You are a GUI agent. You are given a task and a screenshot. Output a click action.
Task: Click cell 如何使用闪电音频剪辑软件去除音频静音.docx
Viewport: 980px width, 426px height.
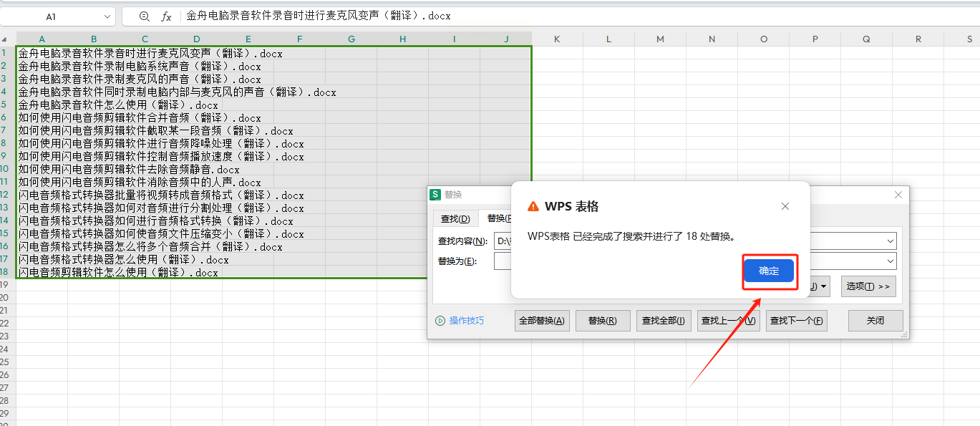129,169
